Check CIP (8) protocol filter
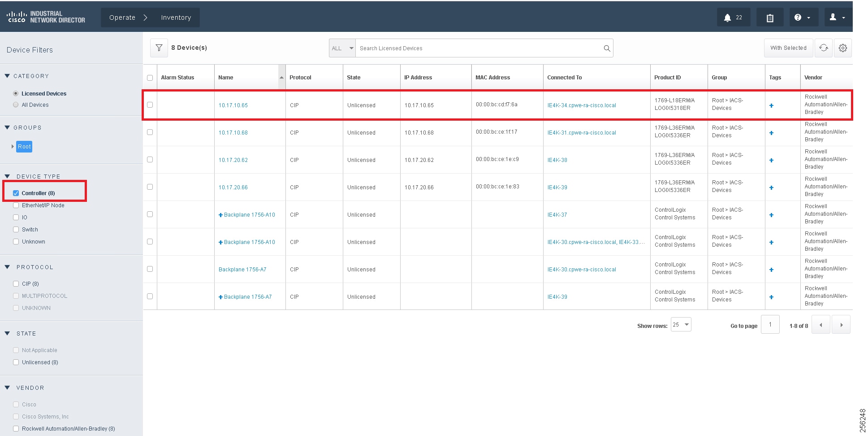 [16, 283]
